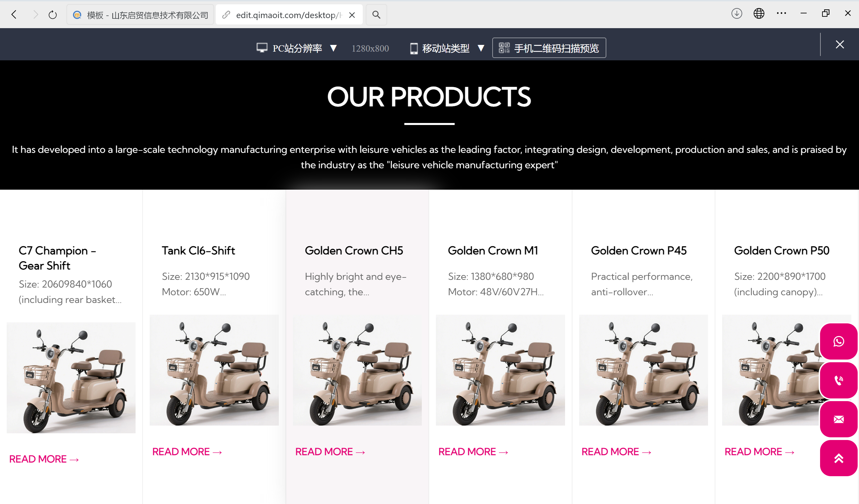This screenshot has height=504, width=859.
Task: Click the globe language icon
Action: (759, 14)
